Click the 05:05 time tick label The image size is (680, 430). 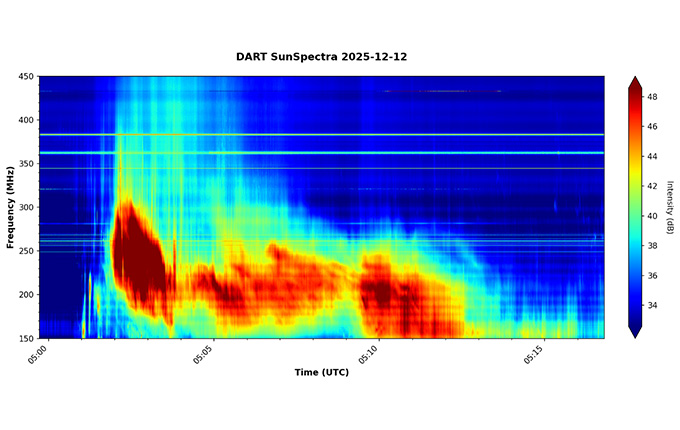coord(201,355)
